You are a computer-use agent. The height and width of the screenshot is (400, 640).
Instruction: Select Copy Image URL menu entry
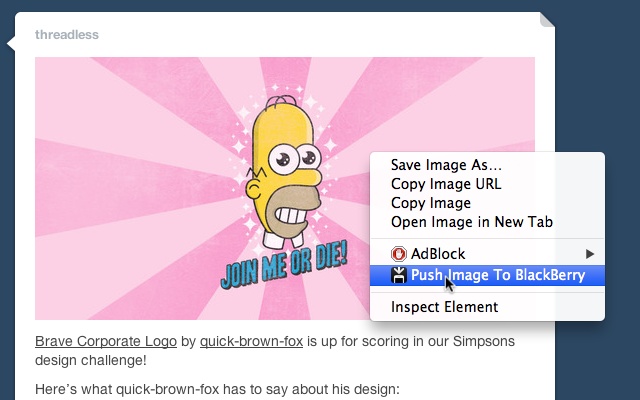point(487,184)
